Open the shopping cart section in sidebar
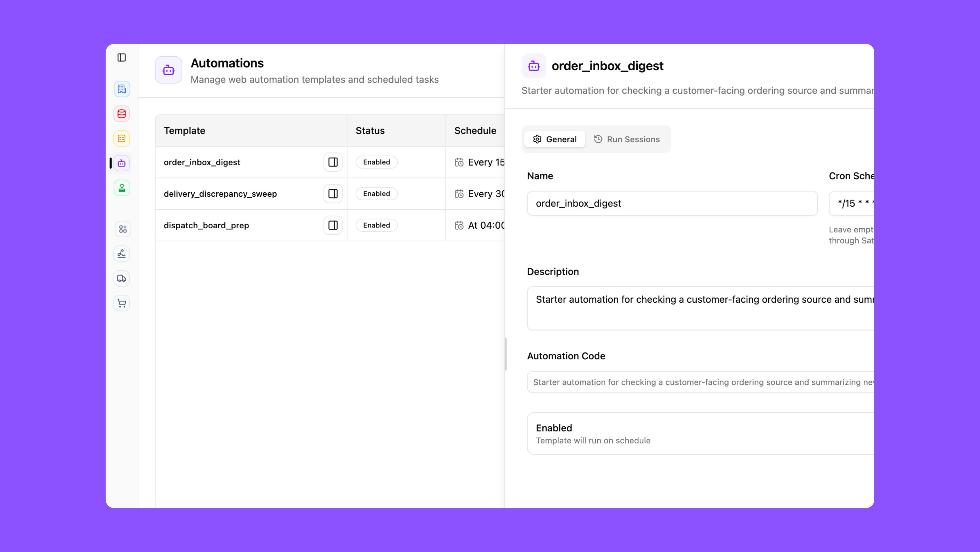The height and width of the screenshot is (552, 980). [121, 303]
